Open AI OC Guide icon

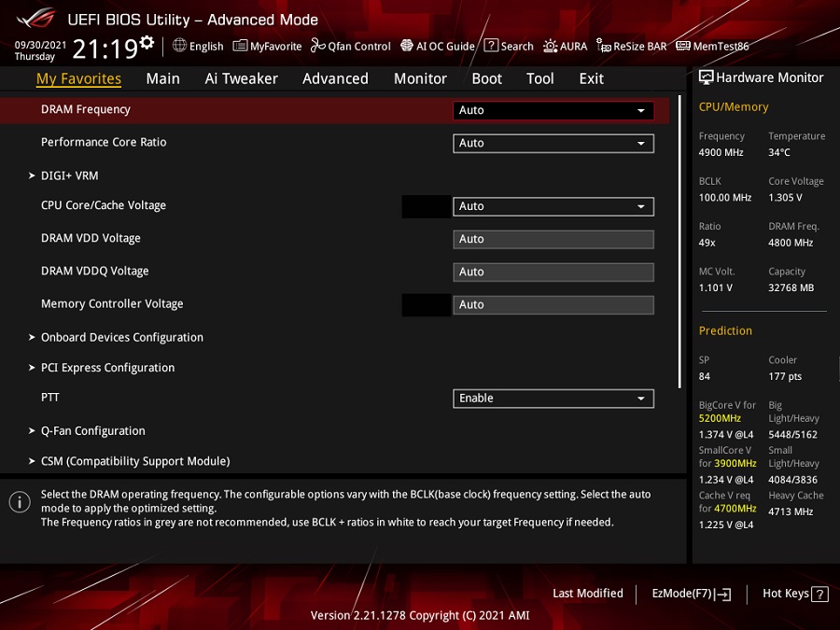click(407, 46)
